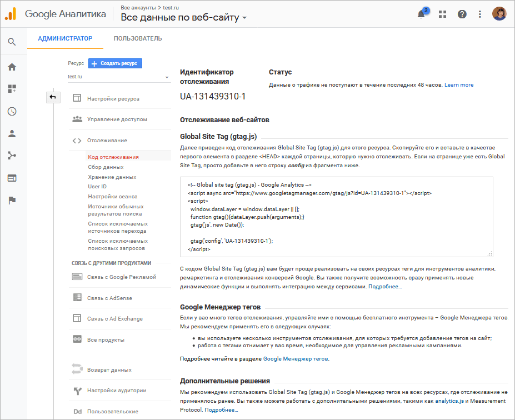This screenshot has width=515, height=420.
Task: Open Список исключаемых источников перехода
Action: 118,227
